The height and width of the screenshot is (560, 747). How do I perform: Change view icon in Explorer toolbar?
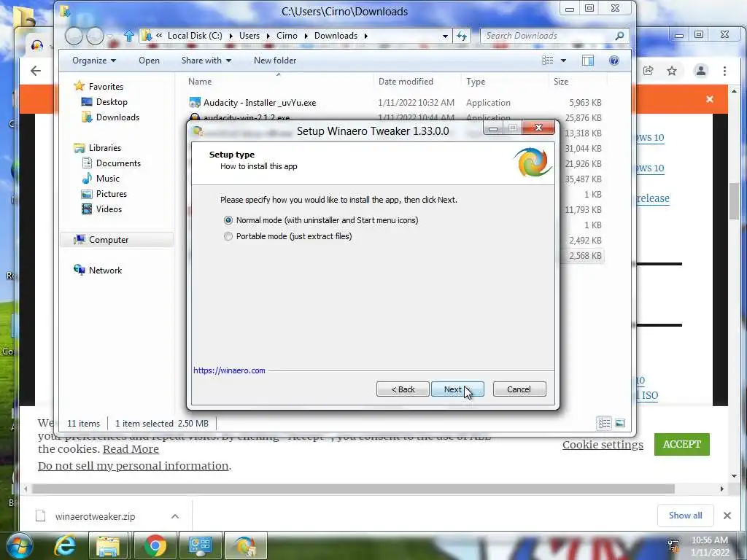click(x=548, y=61)
